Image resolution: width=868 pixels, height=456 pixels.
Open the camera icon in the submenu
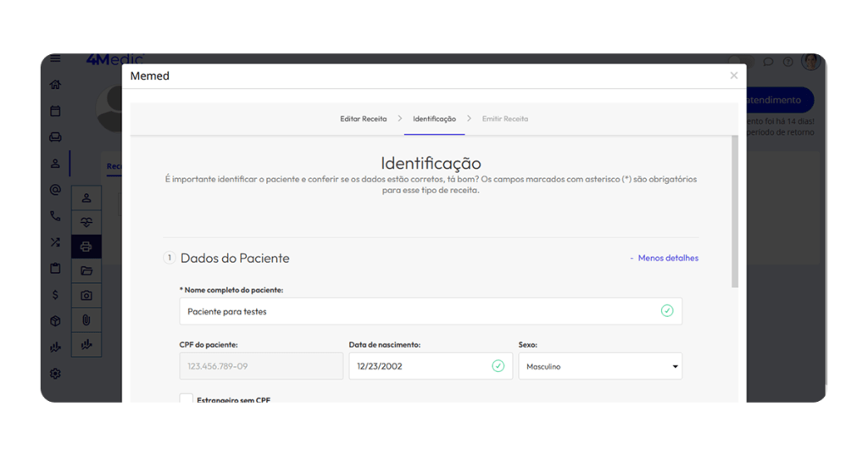pos(86,296)
